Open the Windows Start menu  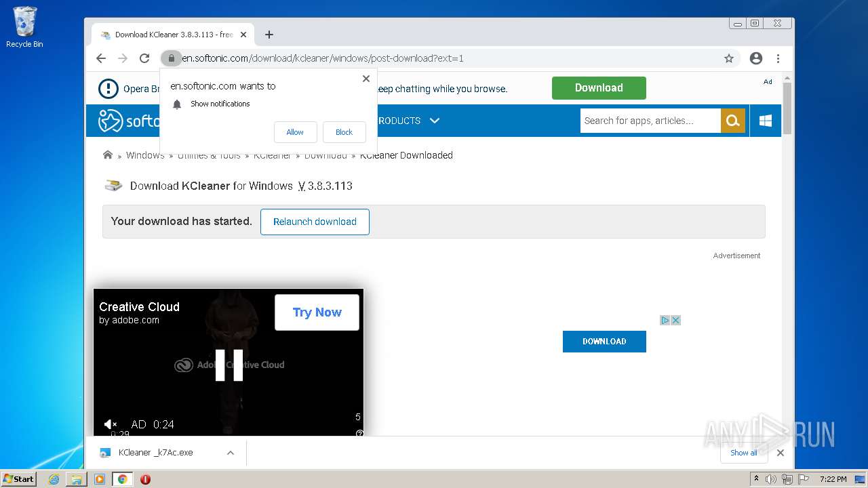click(19, 479)
